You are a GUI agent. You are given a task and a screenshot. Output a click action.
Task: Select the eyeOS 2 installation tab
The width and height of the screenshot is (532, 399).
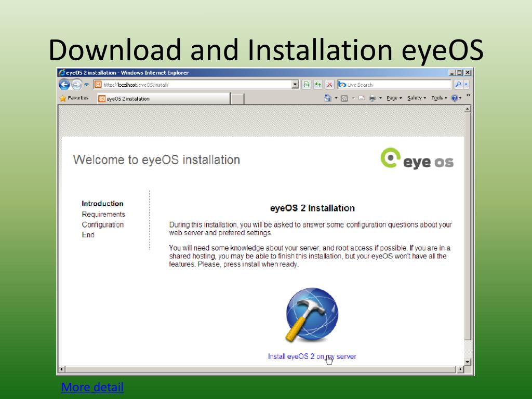click(x=164, y=99)
